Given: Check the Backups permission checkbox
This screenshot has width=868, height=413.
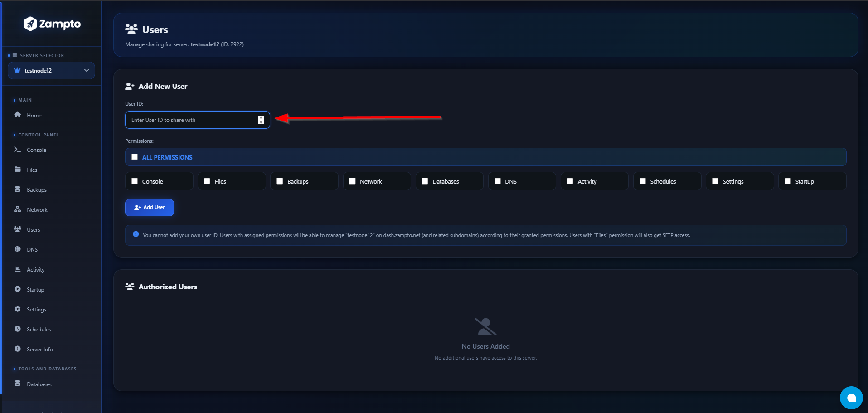Looking at the screenshot, I should click(280, 181).
